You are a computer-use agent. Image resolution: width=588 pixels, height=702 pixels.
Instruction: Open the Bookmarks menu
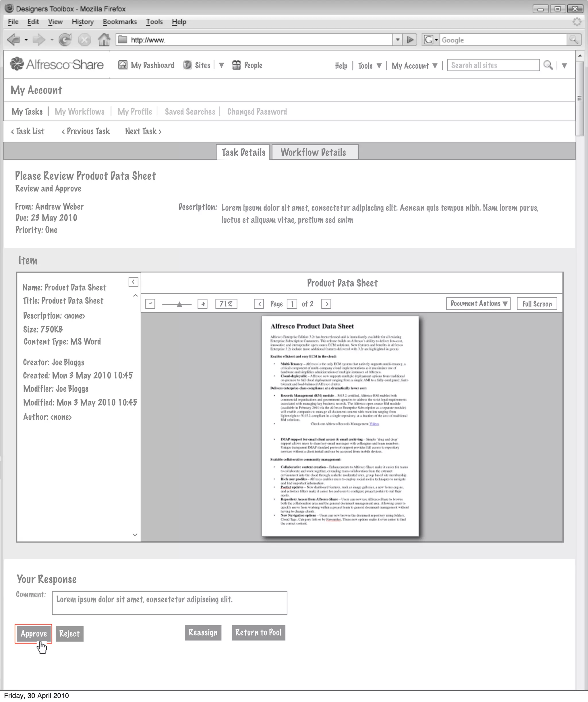click(x=120, y=22)
